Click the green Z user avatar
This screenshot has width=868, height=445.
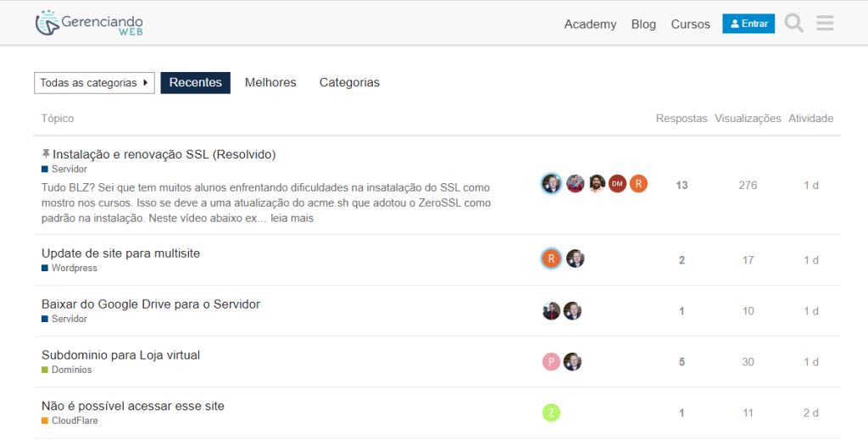[551, 413]
